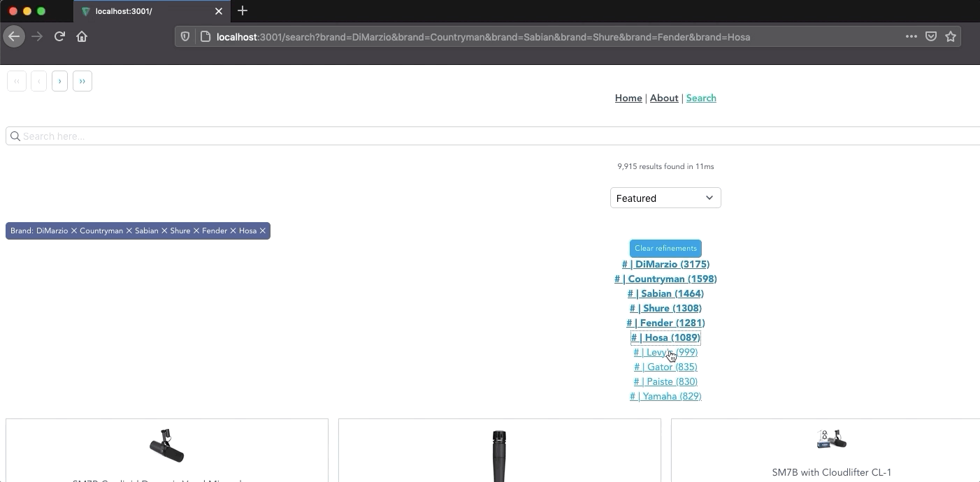Open the browser home icon
This screenshot has height=482, width=980.
82,36
